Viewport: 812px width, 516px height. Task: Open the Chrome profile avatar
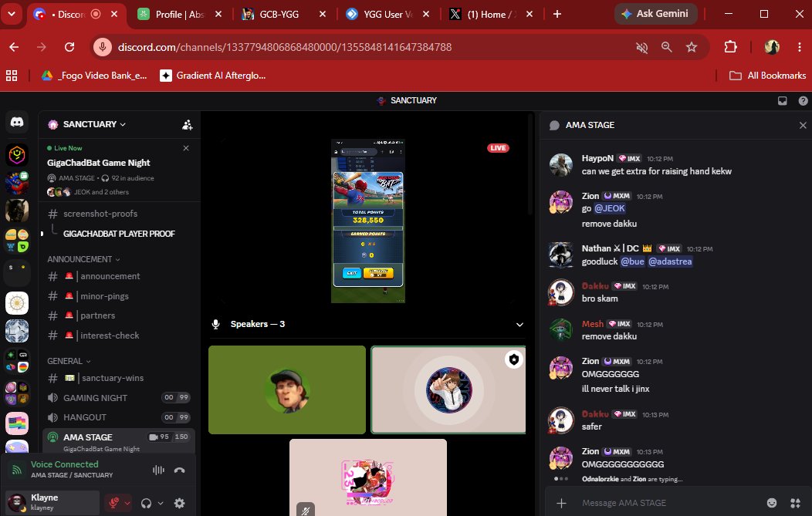coord(772,47)
